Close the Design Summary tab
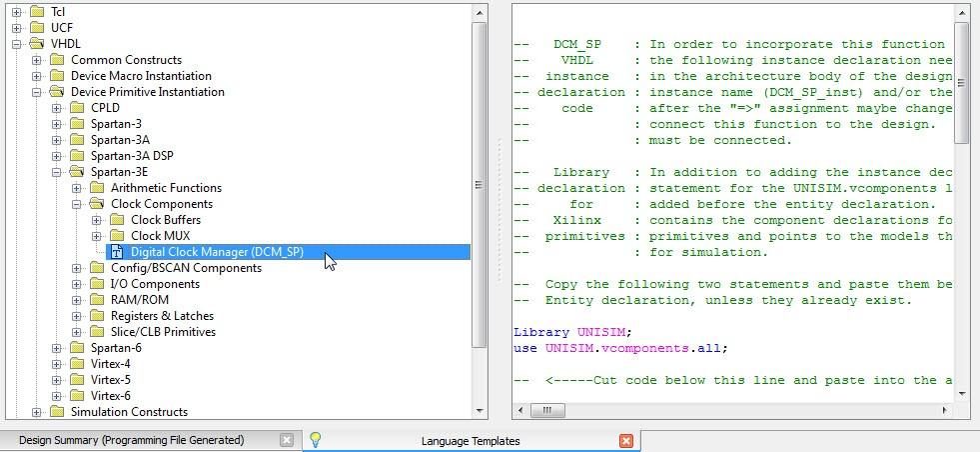The height and width of the screenshot is (452, 980). point(286,440)
